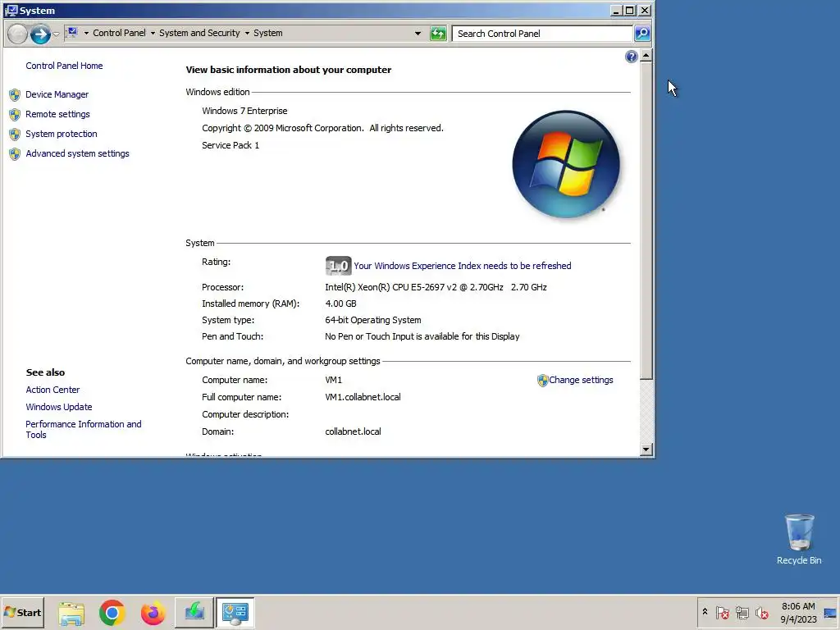Go to Control Panel Home

click(64, 66)
